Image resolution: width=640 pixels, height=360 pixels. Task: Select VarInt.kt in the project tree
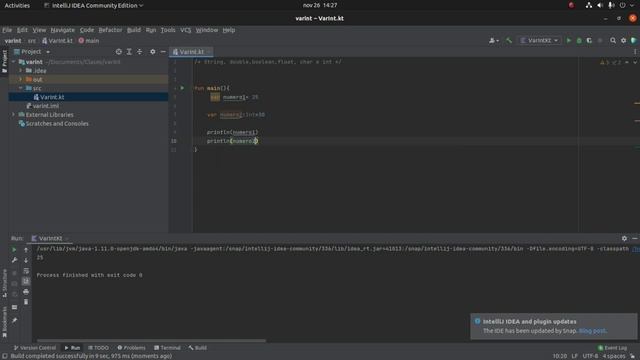[52, 97]
